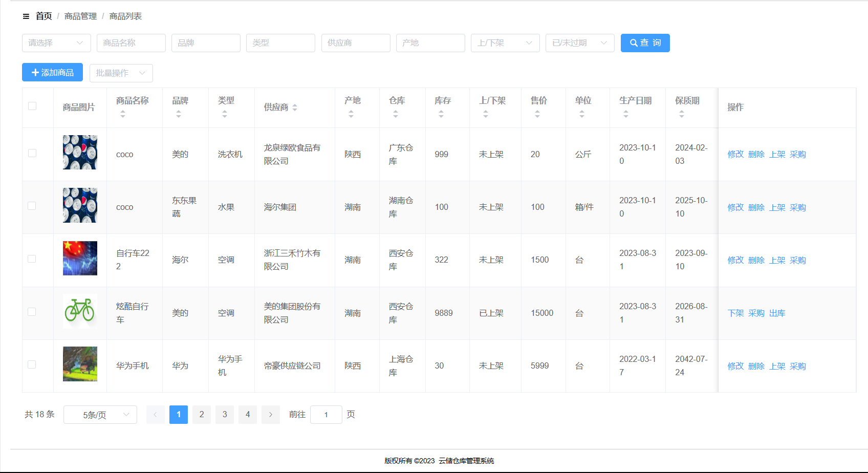The height and width of the screenshot is (473, 868).
Task: Sort by 库存 column arrows
Action: [x=441, y=114]
